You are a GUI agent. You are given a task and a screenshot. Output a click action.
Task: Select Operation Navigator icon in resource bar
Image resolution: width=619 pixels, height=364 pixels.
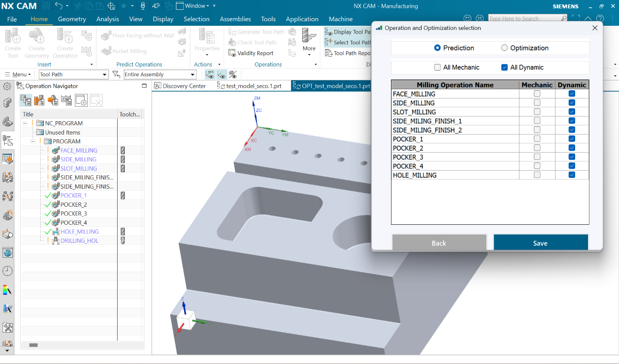pos(7,140)
